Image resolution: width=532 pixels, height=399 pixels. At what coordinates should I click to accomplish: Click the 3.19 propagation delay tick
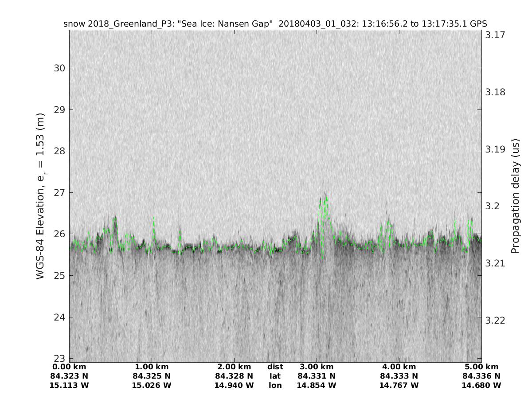tap(495, 149)
